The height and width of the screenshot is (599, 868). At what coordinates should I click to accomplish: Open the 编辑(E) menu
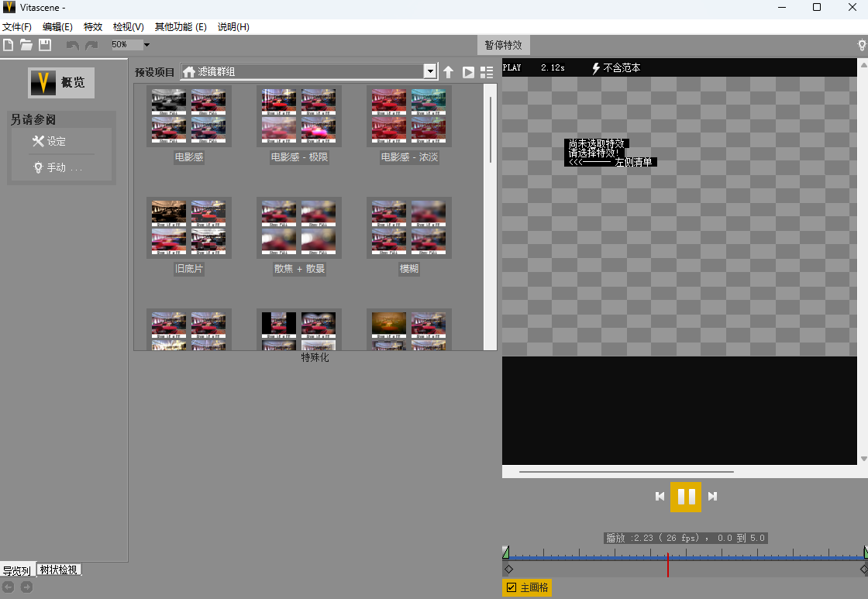tap(57, 26)
